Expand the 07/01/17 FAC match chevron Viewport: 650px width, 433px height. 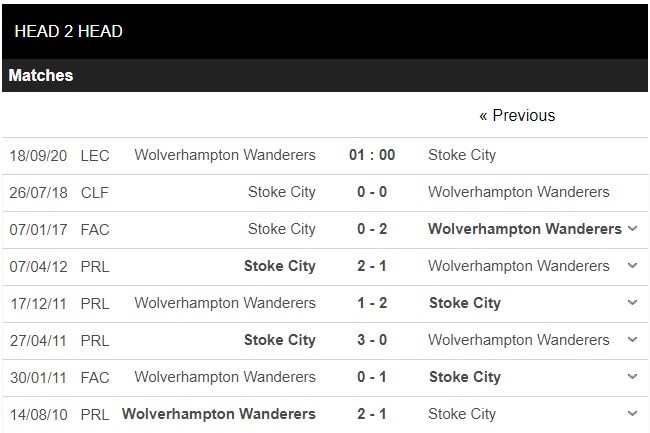[x=632, y=229]
